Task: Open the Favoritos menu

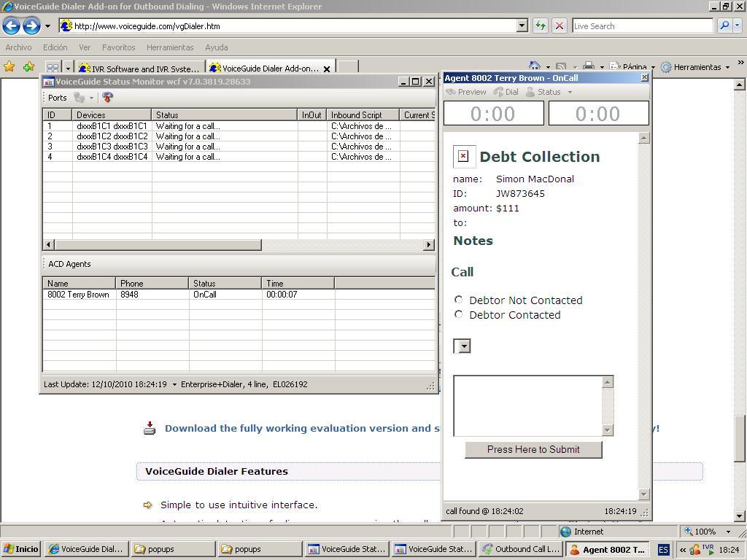Action: coord(119,47)
